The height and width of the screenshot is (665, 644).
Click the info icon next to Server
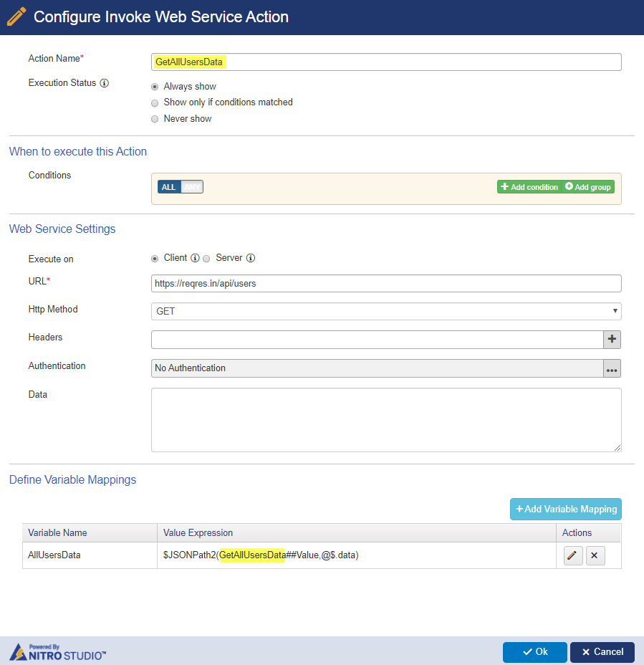(x=251, y=258)
